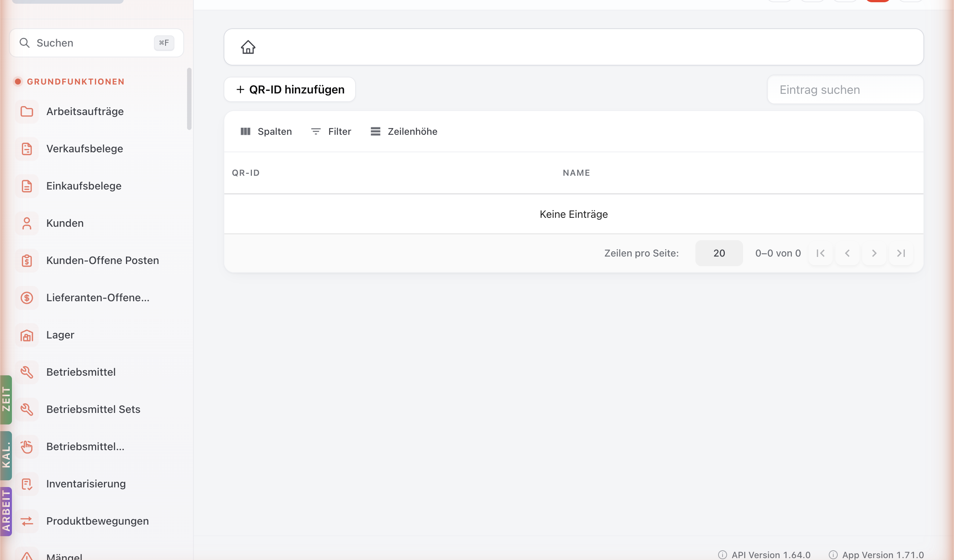Viewport: 954px width, 560px height.
Task: Open the ARBEIT side tab
Action: tap(6, 511)
